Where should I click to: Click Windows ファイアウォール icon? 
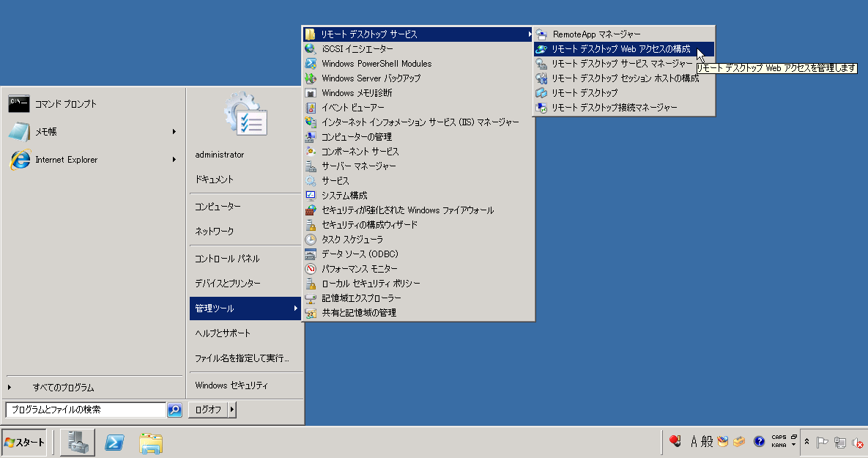[x=311, y=210]
